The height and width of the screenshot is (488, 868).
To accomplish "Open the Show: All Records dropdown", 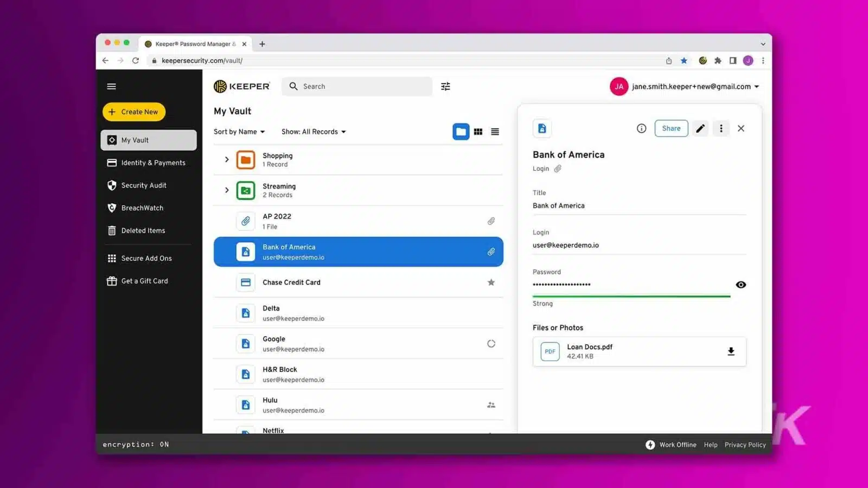I will (314, 132).
